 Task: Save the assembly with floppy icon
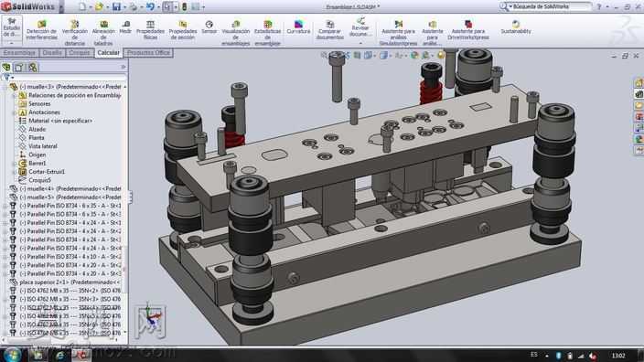tap(117, 6)
